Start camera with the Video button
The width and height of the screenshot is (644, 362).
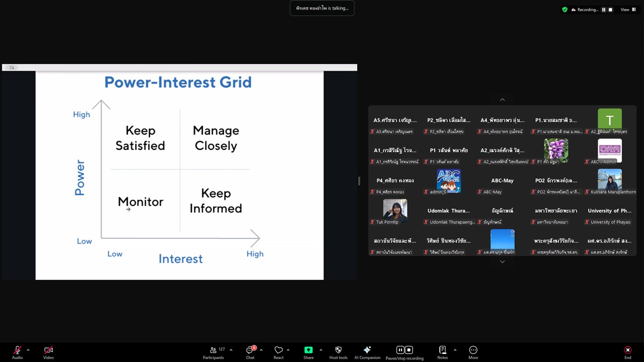[48, 352]
